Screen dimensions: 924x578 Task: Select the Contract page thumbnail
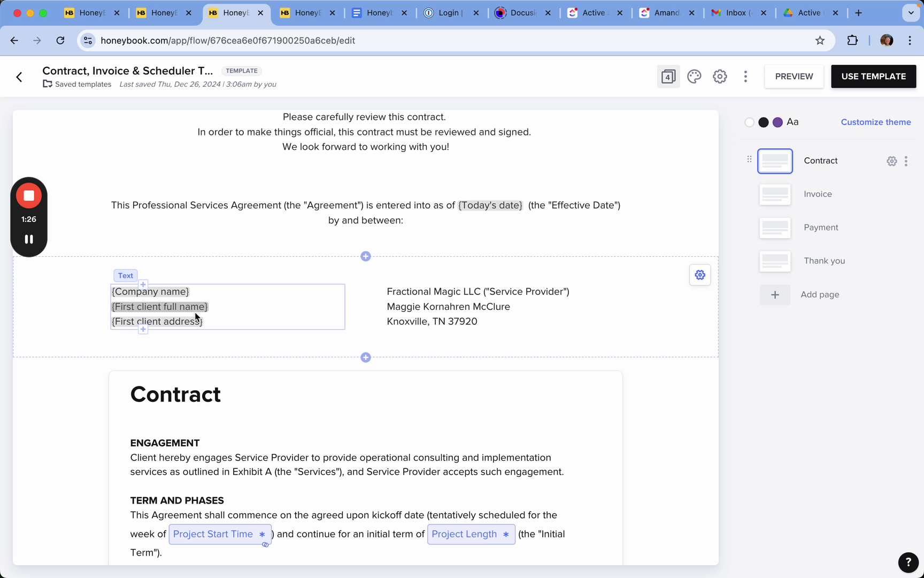775,161
